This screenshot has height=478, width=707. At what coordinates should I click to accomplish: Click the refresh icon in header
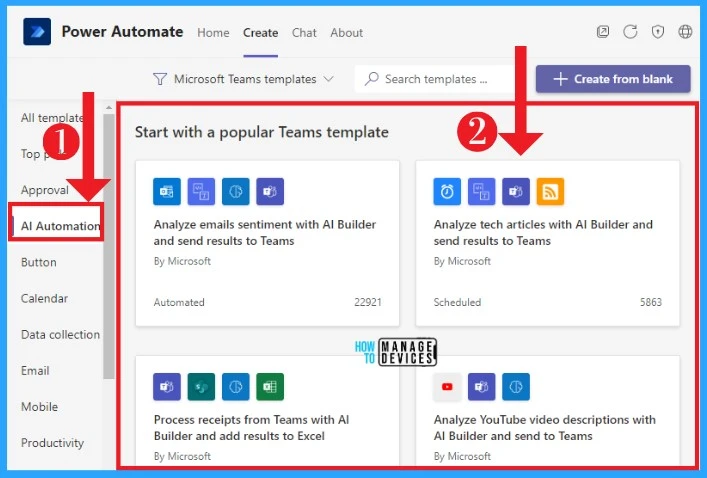(630, 32)
